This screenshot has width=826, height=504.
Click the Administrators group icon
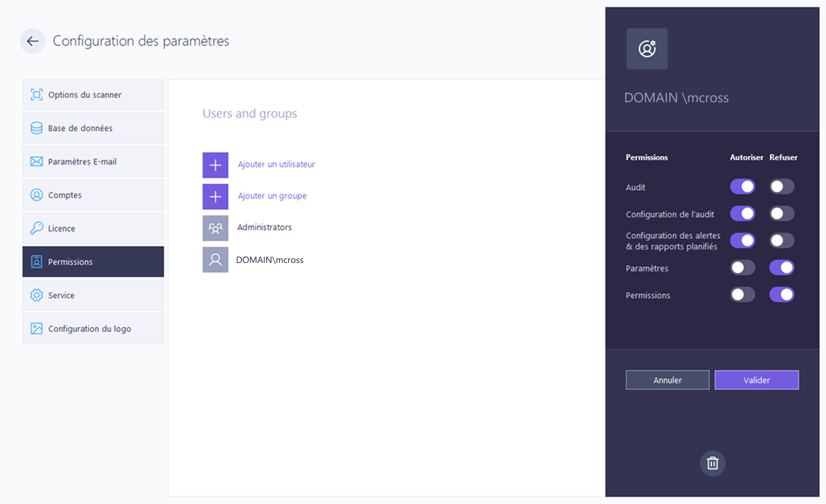click(216, 228)
